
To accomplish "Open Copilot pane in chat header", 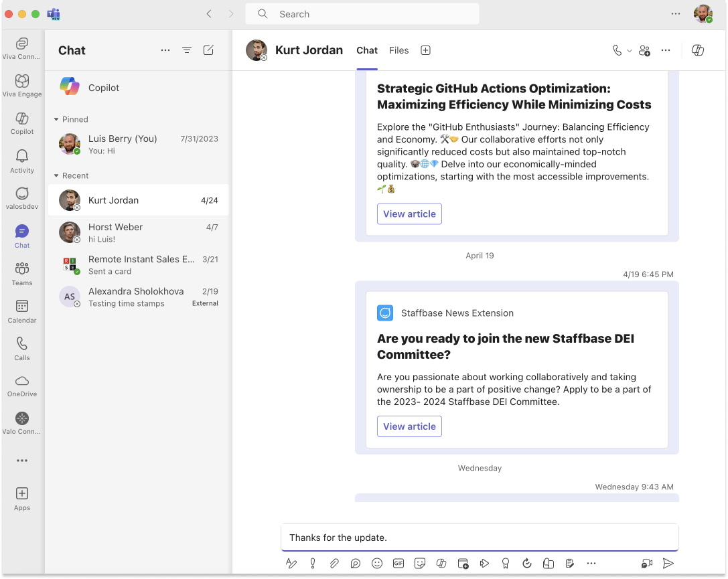I will (x=698, y=50).
